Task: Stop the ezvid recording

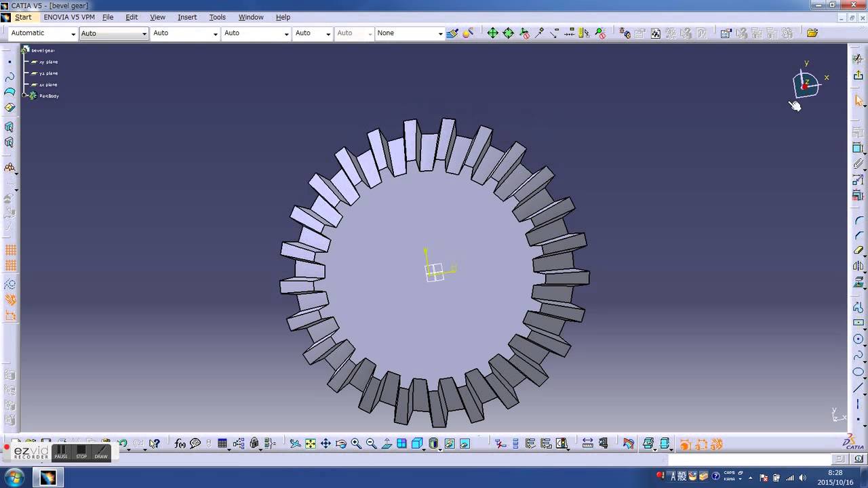Action: pyautogui.click(x=81, y=452)
